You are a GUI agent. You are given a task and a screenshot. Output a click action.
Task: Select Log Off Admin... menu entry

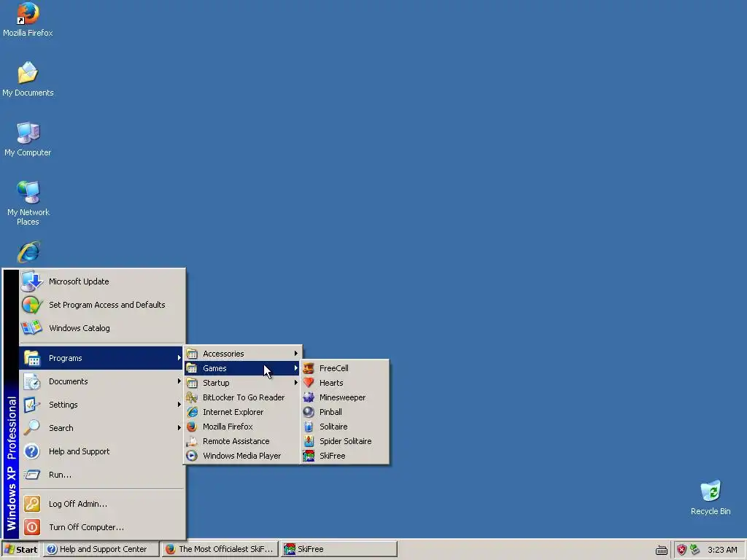click(x=101, y=504)
